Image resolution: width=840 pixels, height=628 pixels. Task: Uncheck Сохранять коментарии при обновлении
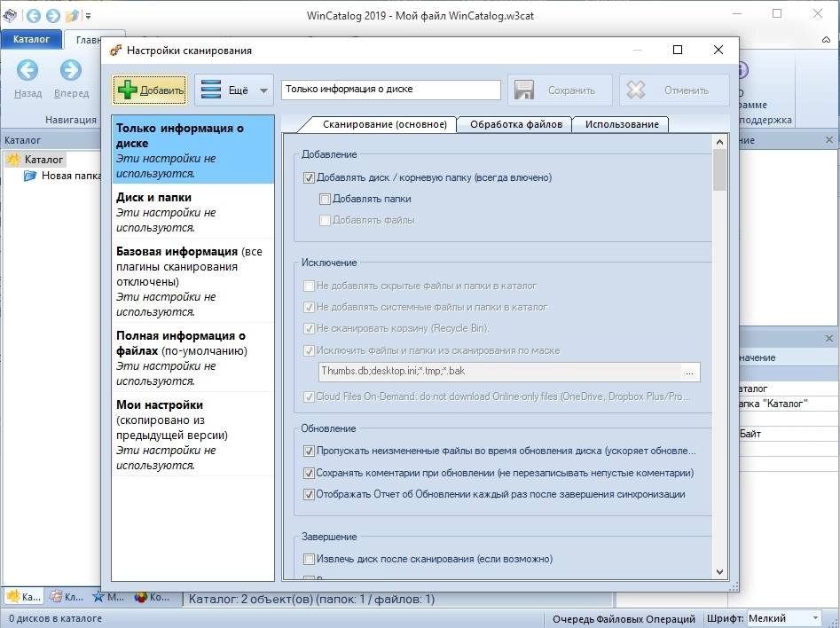click(x=309, y=473)
